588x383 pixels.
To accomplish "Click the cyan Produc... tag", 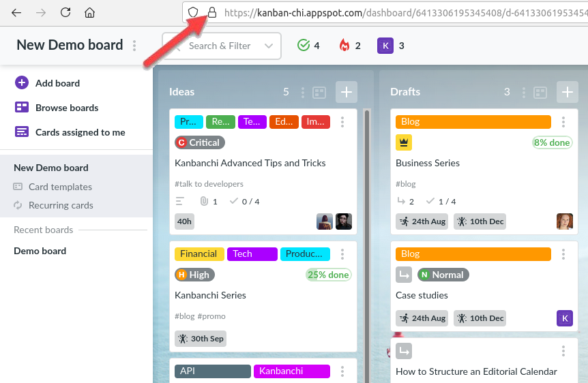I will tap(305, 254).
